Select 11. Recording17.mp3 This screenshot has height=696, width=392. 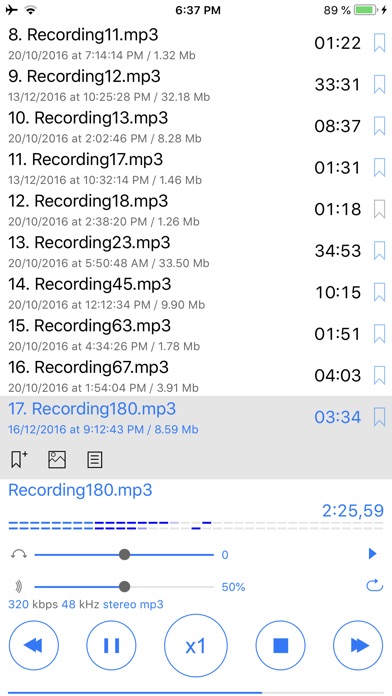click(x=196, y=168)
